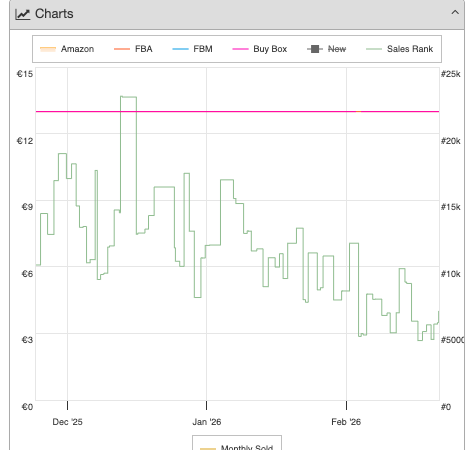Click the €15 price axis label
474x450 pixels.
coord(25,74)
